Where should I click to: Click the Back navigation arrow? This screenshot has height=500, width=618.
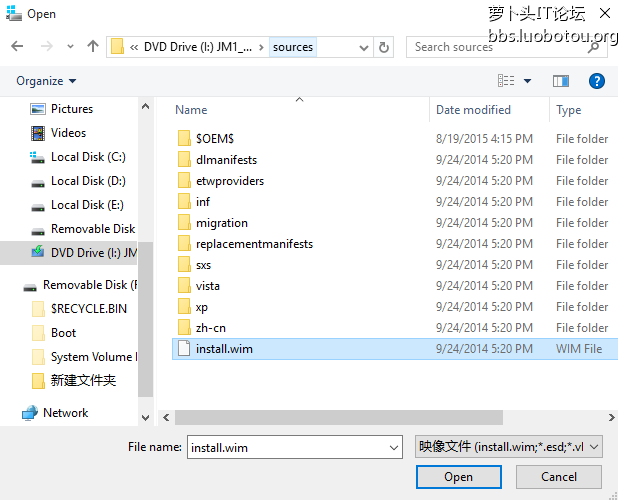pyautogui.click(x=19, y=47)
